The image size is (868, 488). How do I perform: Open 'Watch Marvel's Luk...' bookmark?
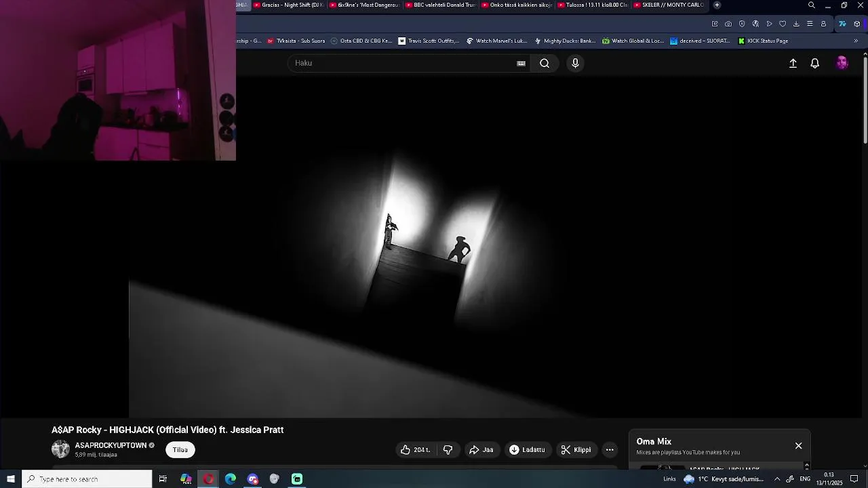pos(496,41)
